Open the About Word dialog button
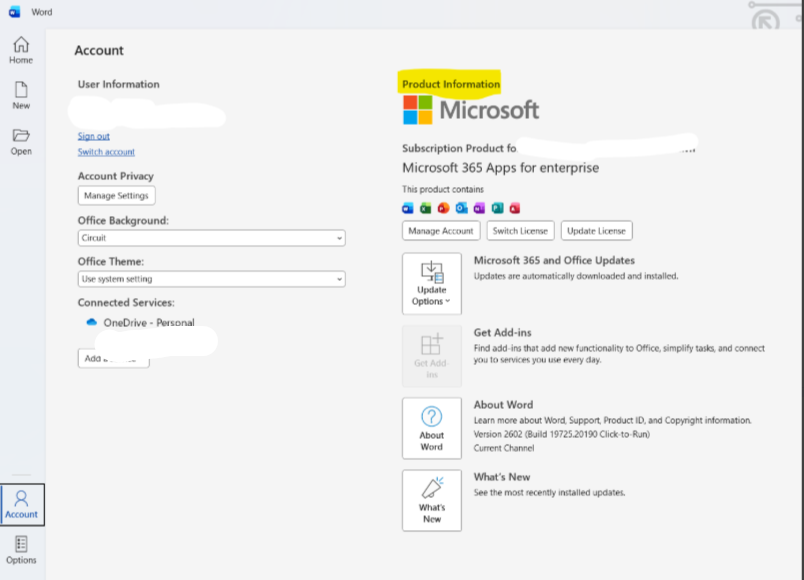This screenshot has width=804, height=580. [x=432, y=428]
